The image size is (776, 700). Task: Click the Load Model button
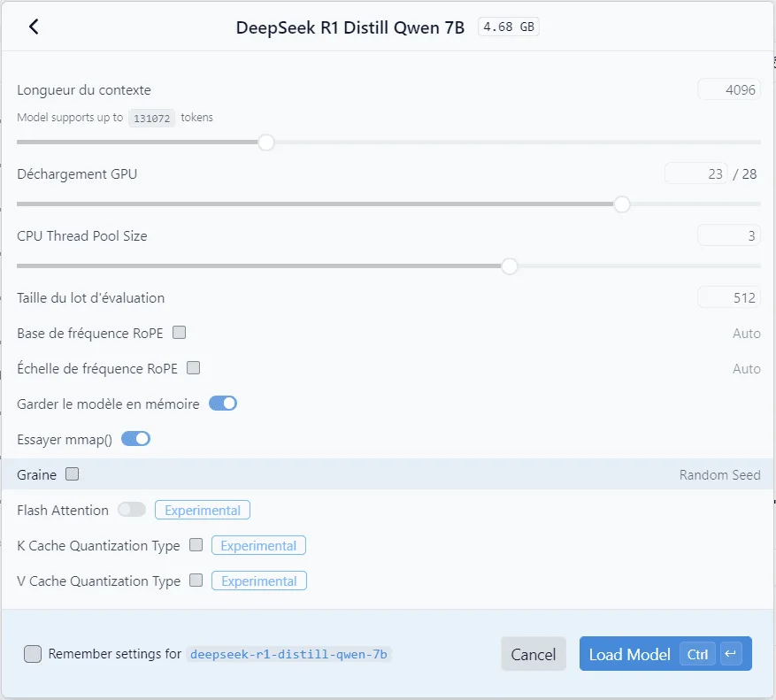click(x=665, y=654)
